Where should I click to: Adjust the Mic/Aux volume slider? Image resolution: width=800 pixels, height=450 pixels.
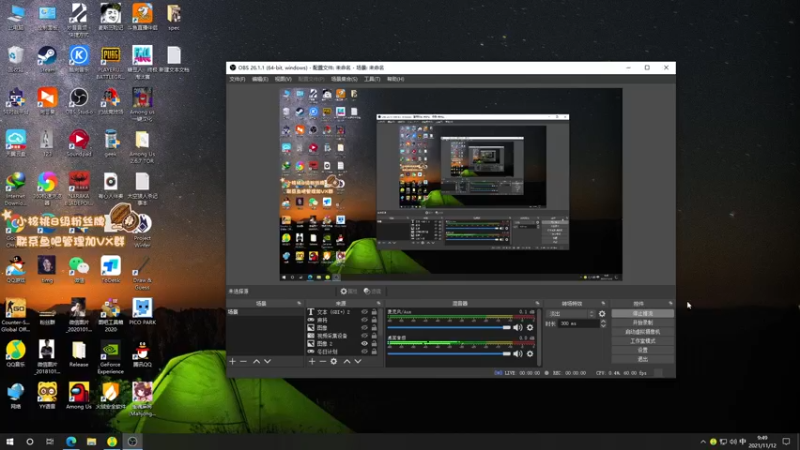click(x=449, y=328)
